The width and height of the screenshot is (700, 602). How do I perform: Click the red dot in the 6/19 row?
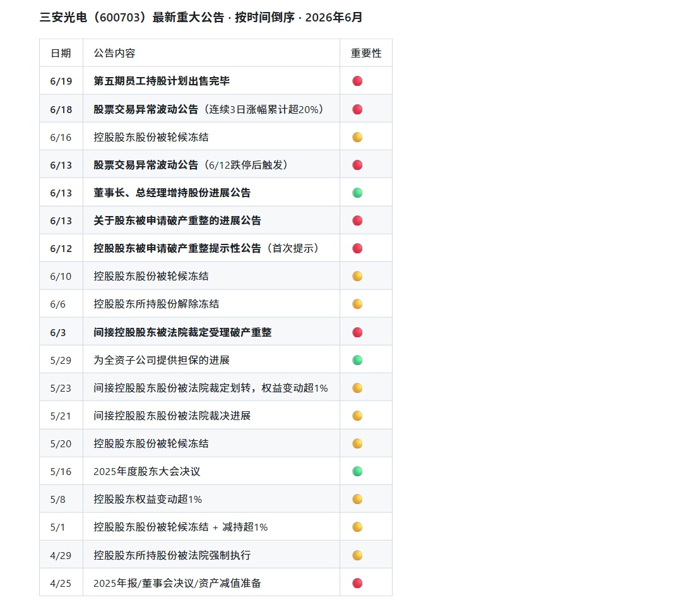(x=357, y=81)
